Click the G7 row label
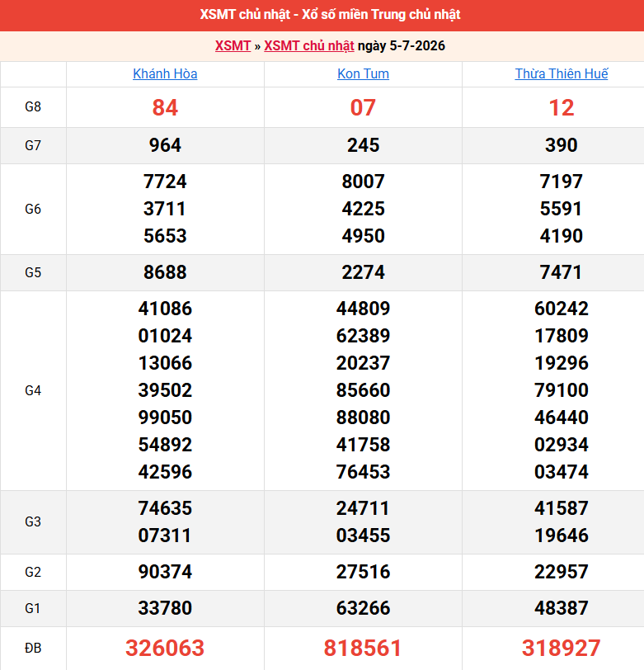 tap(33, 145)
